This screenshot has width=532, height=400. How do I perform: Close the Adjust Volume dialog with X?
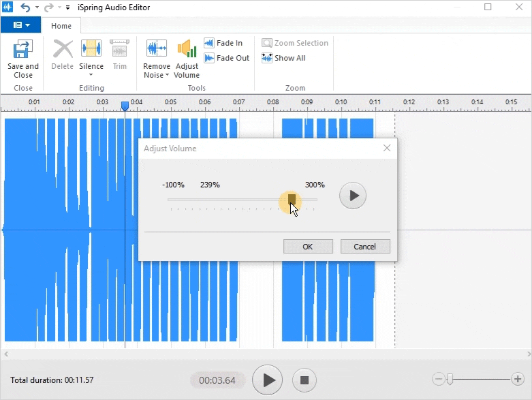coord(387,148)
